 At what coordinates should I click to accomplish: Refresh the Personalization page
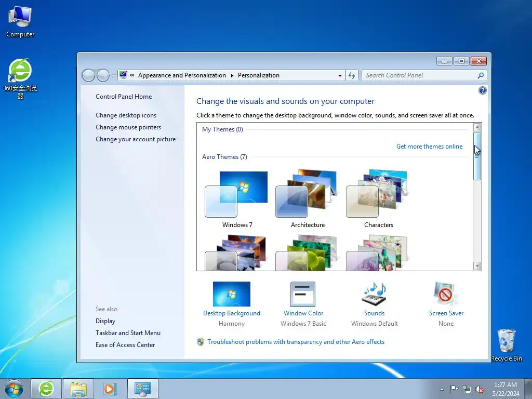pos(352,75)
